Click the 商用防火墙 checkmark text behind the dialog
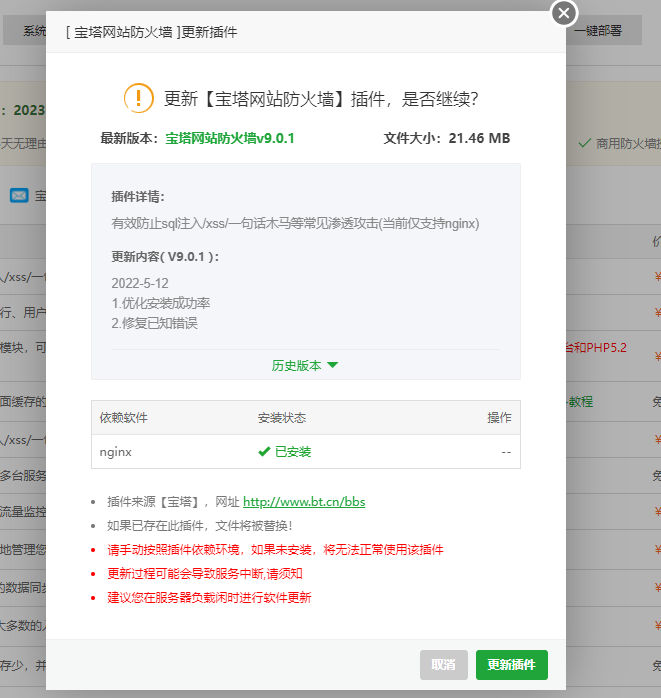 (x=619, y=143)
